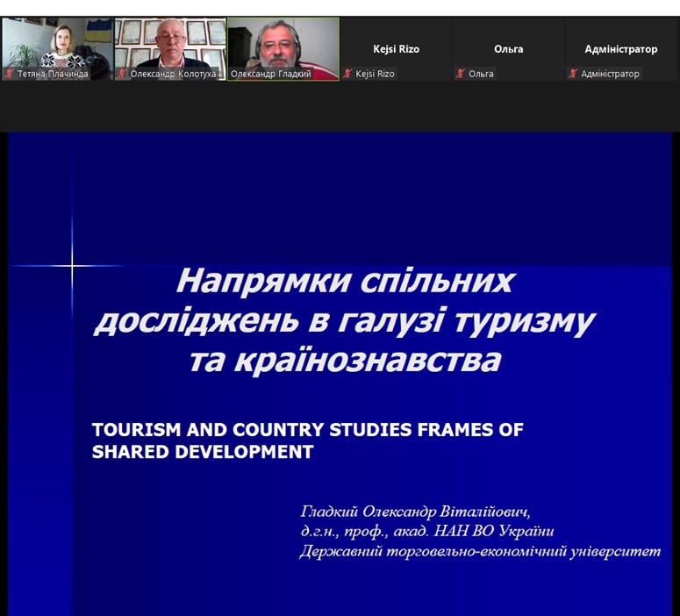Click muted microphone icon beside Ольга label
This screenshot has width=680, height=616.
[x=460, y=74]
